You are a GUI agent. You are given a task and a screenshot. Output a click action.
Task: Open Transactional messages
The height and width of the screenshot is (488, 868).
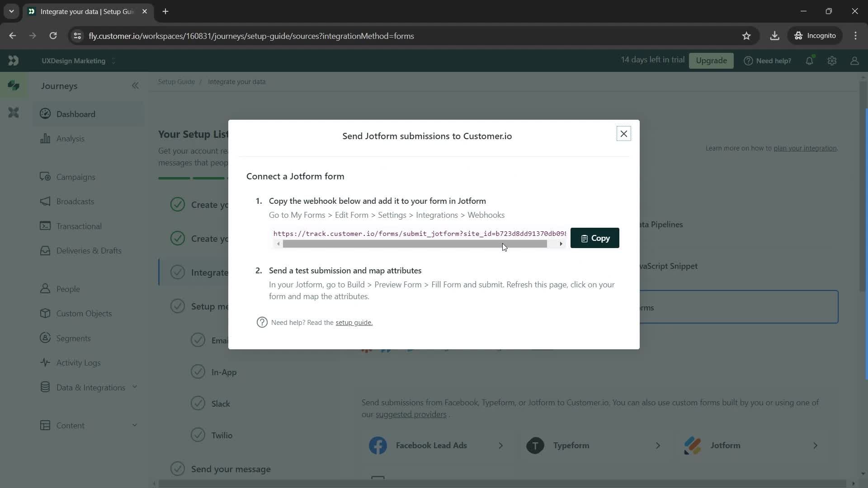(88, 226)
